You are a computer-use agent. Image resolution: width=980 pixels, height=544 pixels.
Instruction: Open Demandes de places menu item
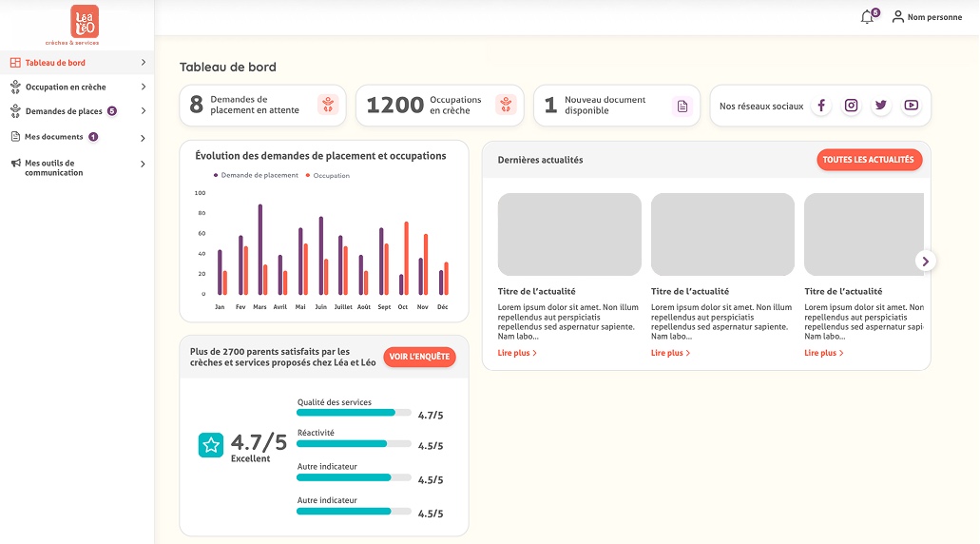pyautogui.click(x=77, y=111)
